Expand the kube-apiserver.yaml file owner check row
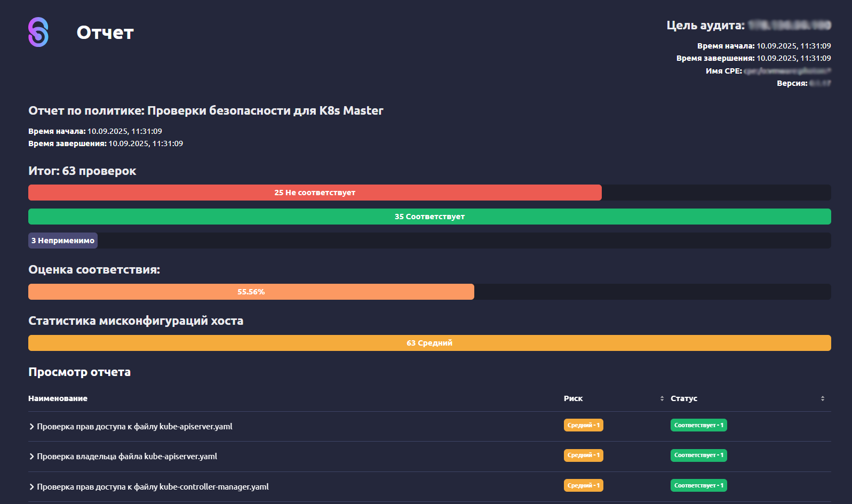Screen dimensions: 852x504 coord(32,457)
